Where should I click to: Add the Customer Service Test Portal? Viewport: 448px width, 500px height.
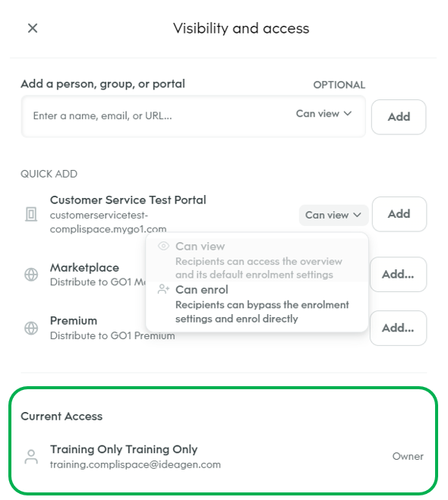click(399, 214)
